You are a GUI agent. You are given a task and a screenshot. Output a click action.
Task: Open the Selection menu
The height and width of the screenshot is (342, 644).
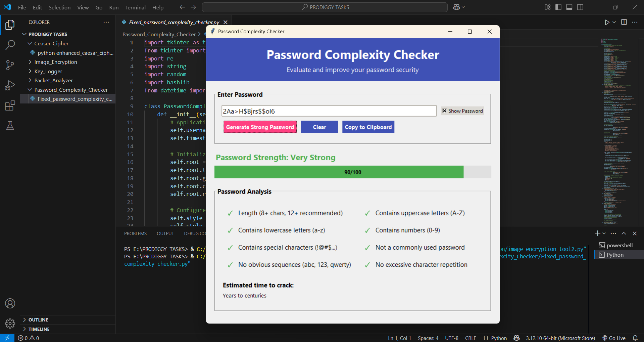pos(59,7)
